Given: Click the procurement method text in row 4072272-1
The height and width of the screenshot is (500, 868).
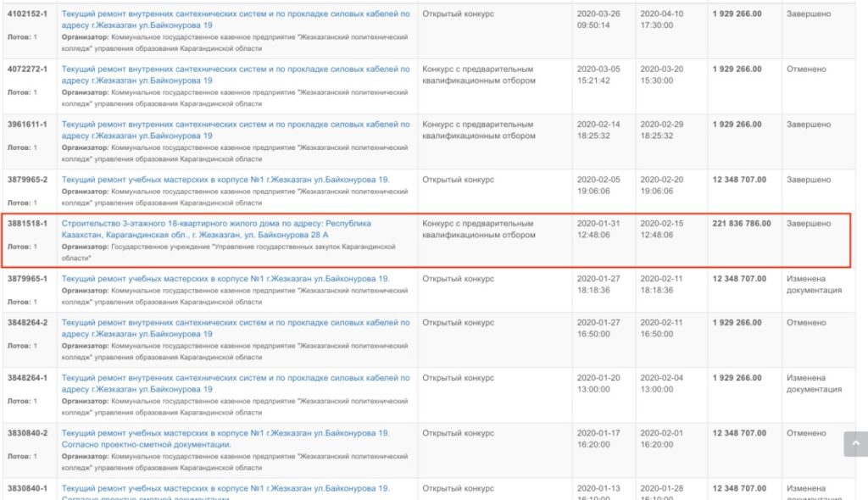Looking at the screenshot, I should tap(479, 75).
